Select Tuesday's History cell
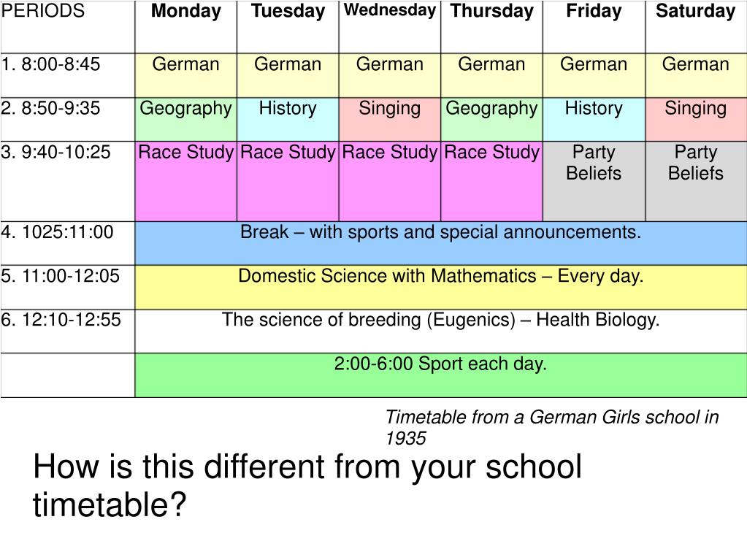Screen dimensions: 747x560 pyautogui.click(x=288, y=120)
